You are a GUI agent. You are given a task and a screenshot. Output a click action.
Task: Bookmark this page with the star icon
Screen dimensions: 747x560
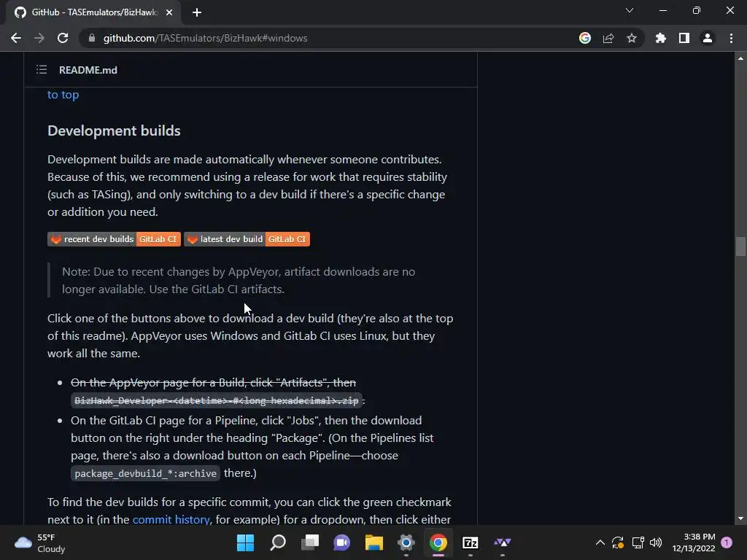pos(632,38)
